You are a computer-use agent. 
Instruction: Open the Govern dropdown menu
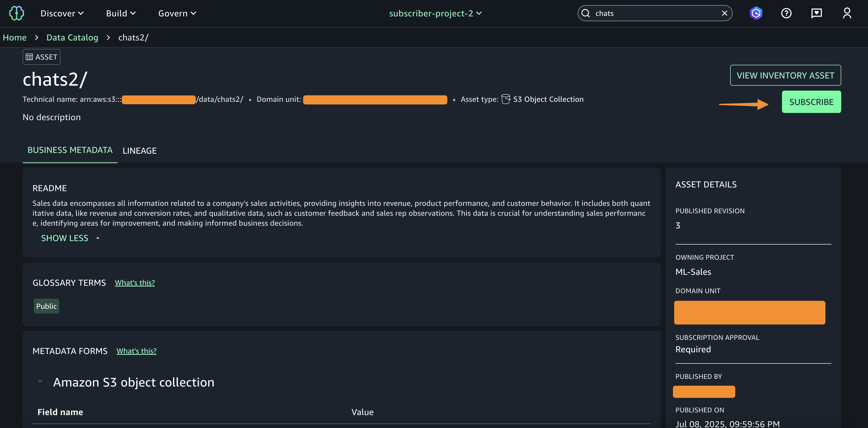pyautogui.click(x=177, y=13)
